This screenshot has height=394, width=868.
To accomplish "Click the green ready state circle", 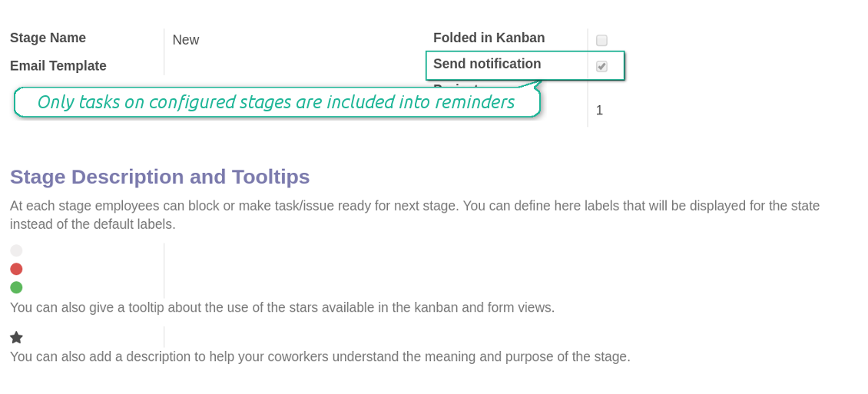I will coord(16,287).
